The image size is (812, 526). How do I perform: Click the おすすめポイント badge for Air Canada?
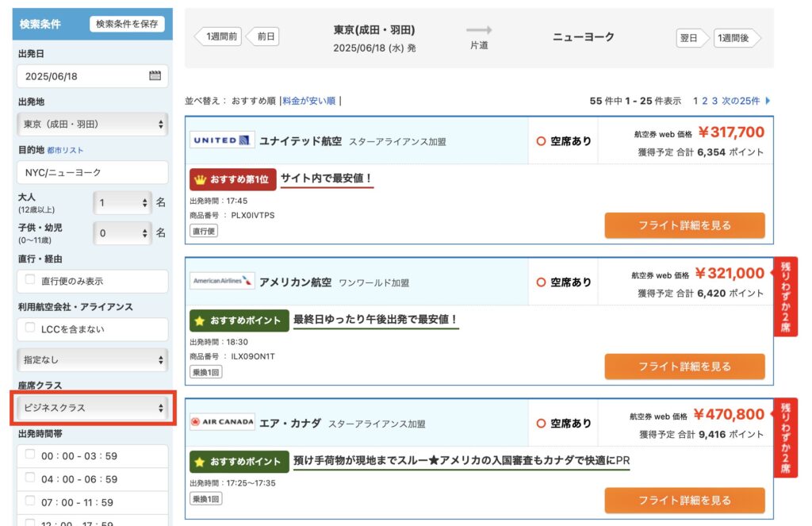point(239,461)
